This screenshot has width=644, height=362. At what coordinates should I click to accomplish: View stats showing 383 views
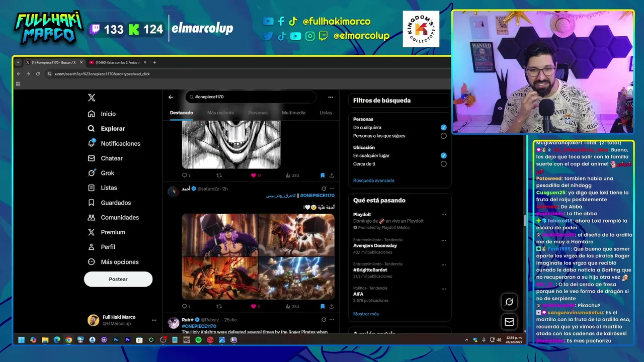(292, 175)
